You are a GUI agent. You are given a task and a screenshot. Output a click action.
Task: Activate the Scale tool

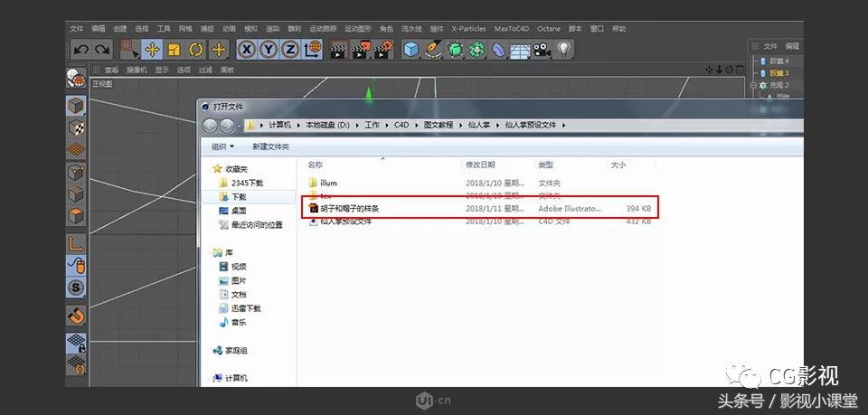(174, 50)
